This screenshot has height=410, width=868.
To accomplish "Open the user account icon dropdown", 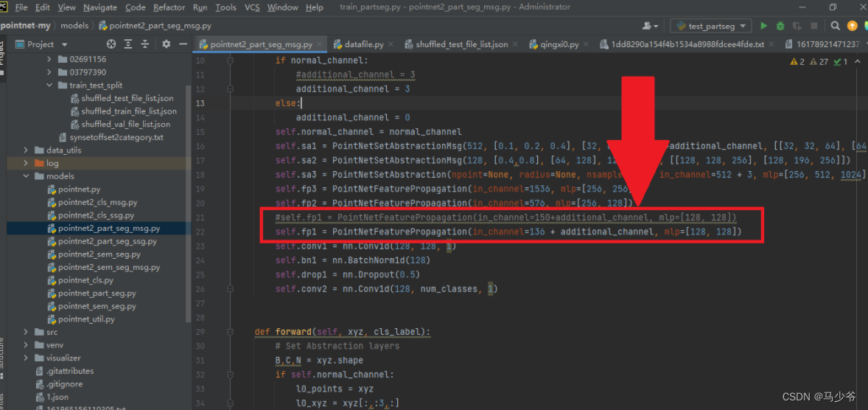I will (x=650, y=26).
